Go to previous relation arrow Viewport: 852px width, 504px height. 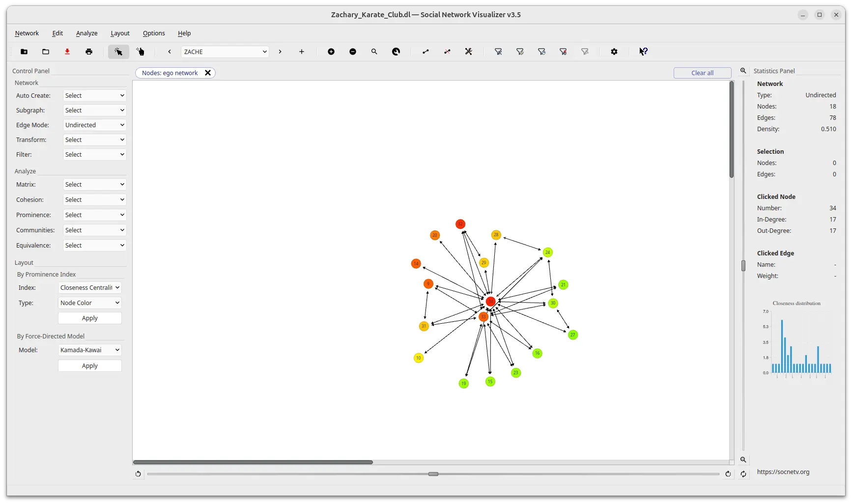(x=170, y=52)
